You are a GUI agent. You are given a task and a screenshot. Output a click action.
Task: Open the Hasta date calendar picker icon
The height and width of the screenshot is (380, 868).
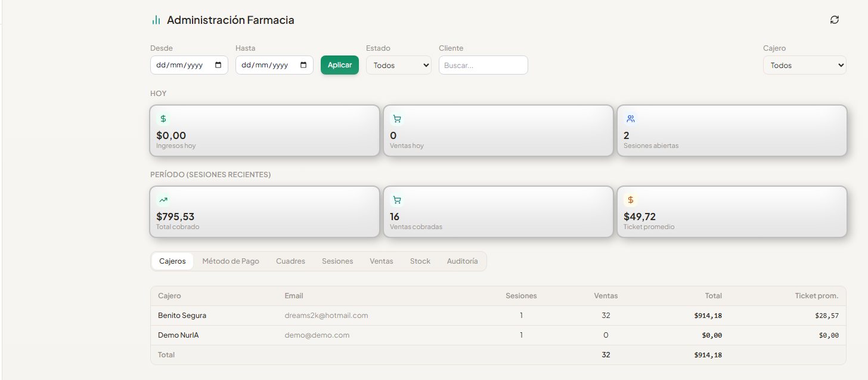[303, 65]
